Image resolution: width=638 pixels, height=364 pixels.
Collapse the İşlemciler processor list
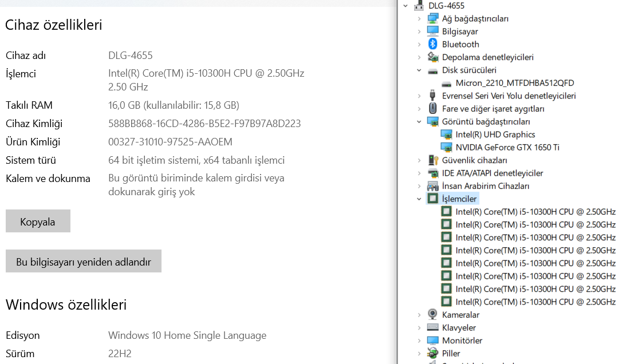(420, 199)
